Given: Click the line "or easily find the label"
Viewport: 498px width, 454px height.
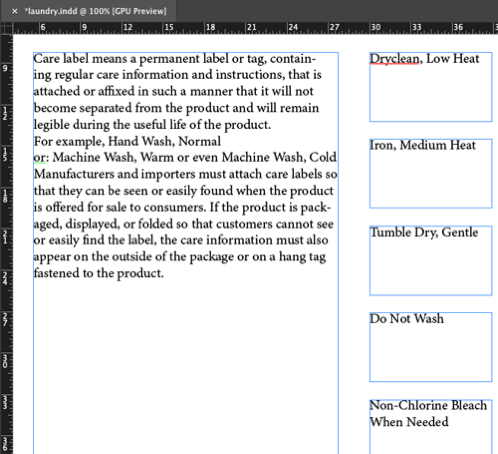Looking at the screenshot, I should pyautogui.click(x=181, y=240).
